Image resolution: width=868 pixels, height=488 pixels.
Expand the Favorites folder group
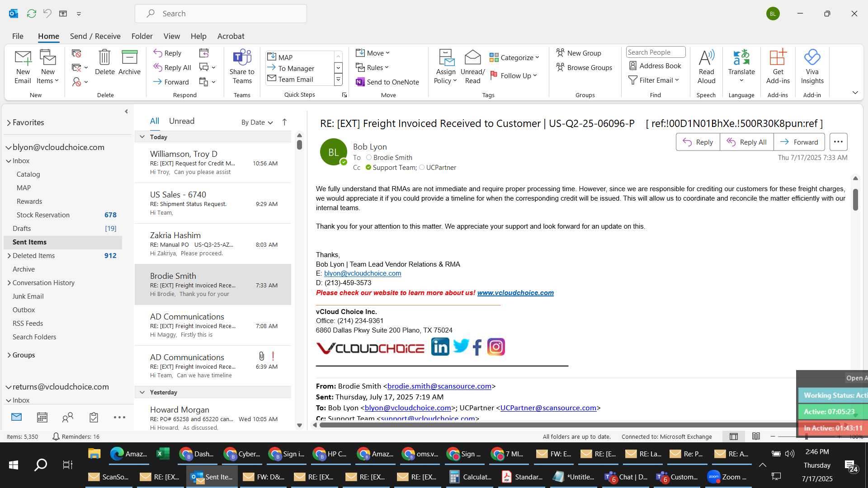(9, 122)
